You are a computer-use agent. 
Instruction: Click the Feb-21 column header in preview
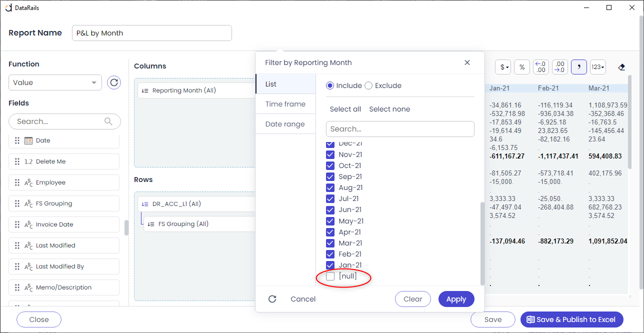tap(548, 88)
